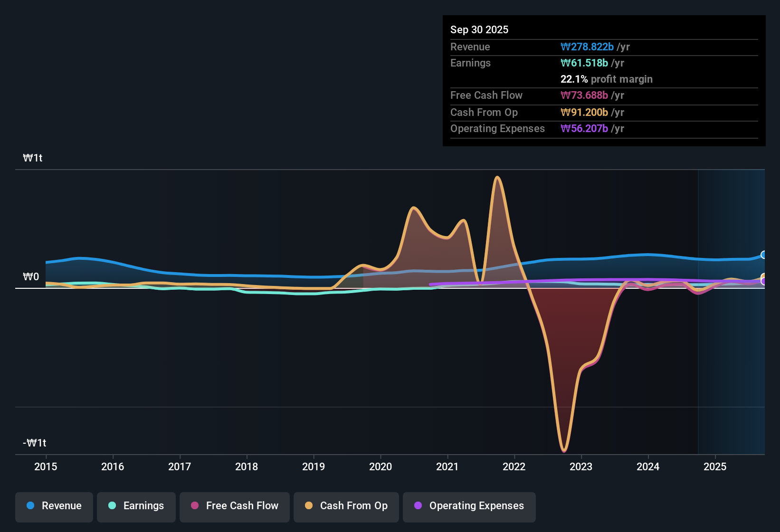Viewport: 780px width, 532px height.
Task: Toggle the Revenue series visibility
Action: (54, 506)
